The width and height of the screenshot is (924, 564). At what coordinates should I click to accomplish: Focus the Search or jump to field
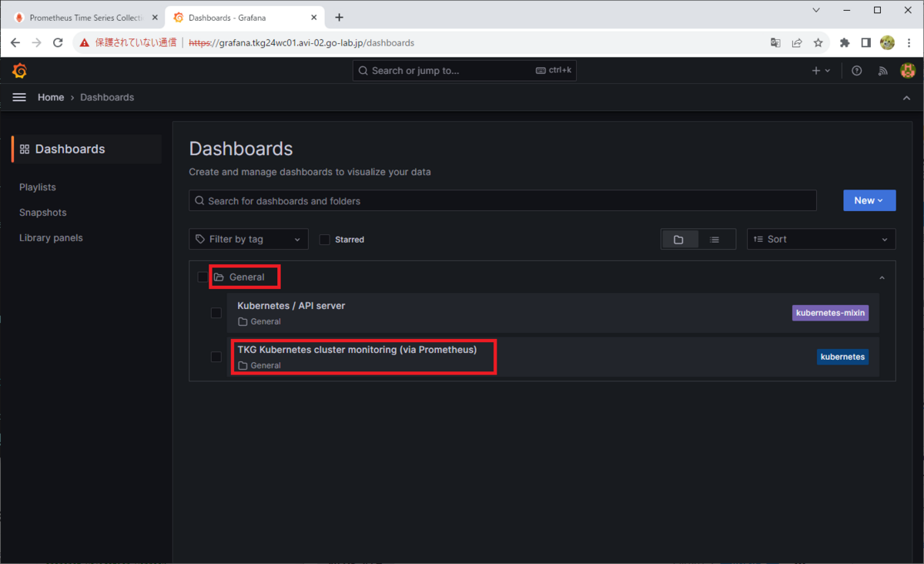point(464,71)
